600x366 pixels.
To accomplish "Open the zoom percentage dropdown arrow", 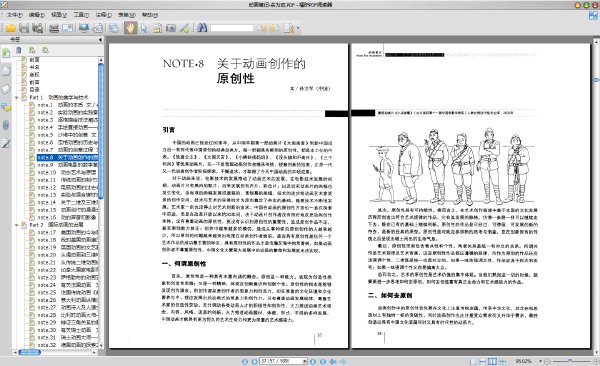I will point(540,361).
